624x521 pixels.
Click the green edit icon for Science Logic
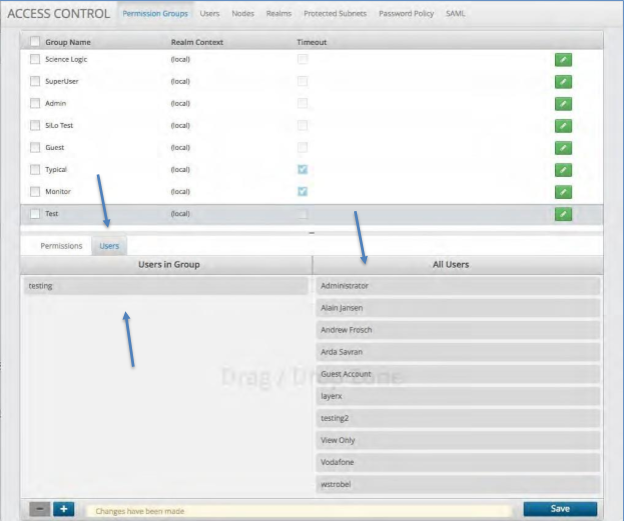[x=563, y=60]
